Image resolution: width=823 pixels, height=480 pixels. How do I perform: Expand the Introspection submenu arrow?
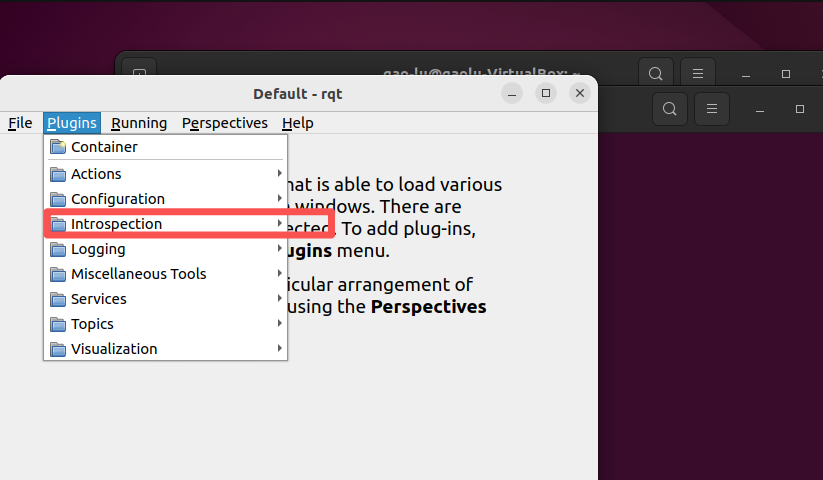click(279, 223)
